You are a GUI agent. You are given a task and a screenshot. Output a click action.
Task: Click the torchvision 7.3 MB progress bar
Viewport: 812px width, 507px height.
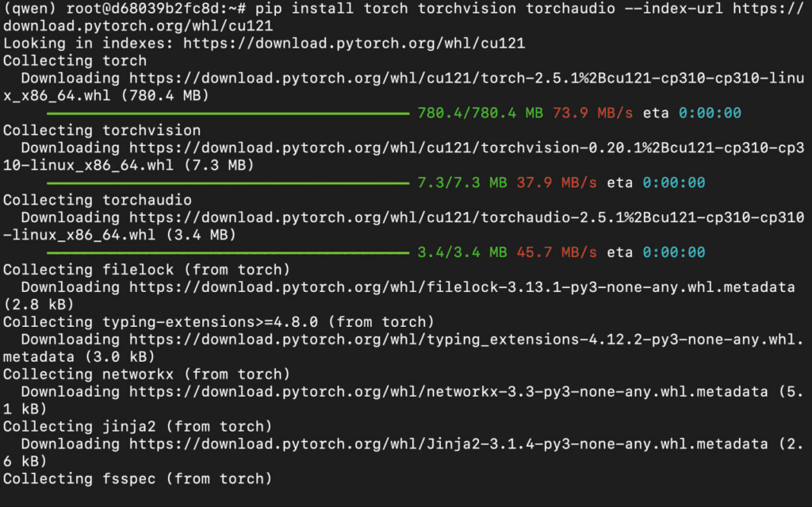tap(228, 182)
